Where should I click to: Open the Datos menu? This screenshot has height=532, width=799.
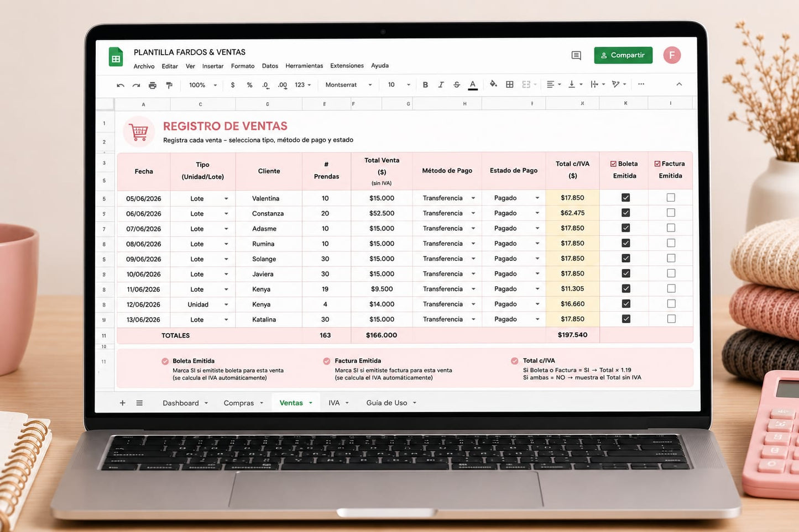270,66
